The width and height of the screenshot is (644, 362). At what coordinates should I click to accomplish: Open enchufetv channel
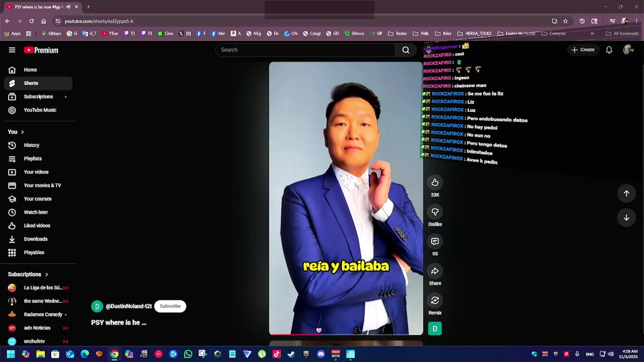pyautogui.click(x=38, y=341)
